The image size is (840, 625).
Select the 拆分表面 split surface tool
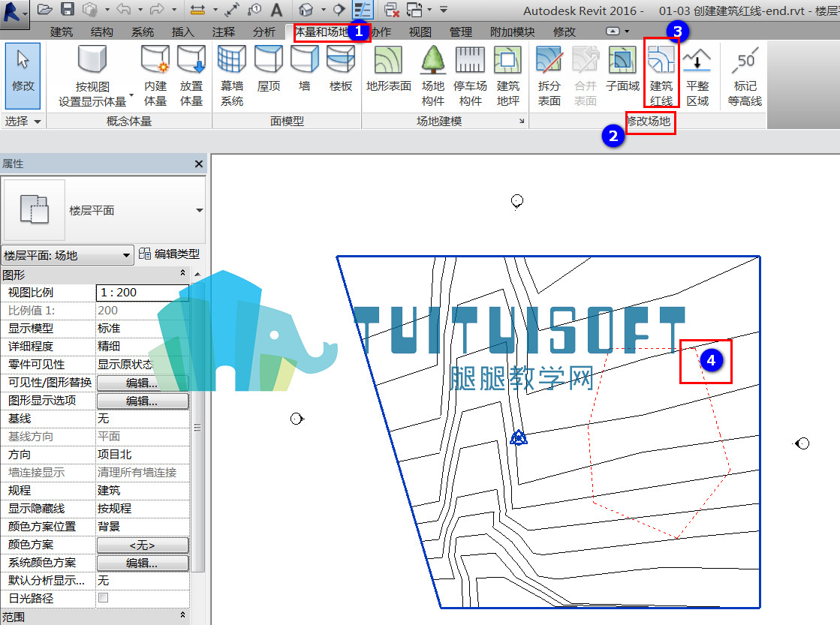(x=549, y=76)
